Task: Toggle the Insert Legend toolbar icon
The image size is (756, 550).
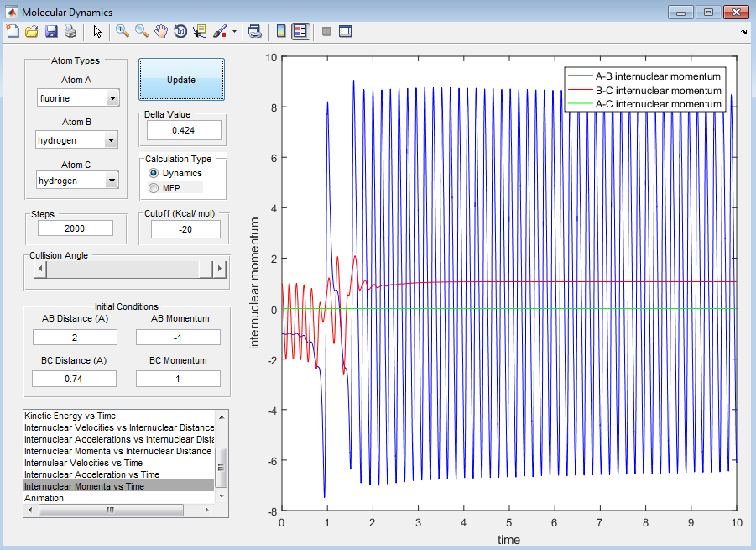Action: [300, 32]
